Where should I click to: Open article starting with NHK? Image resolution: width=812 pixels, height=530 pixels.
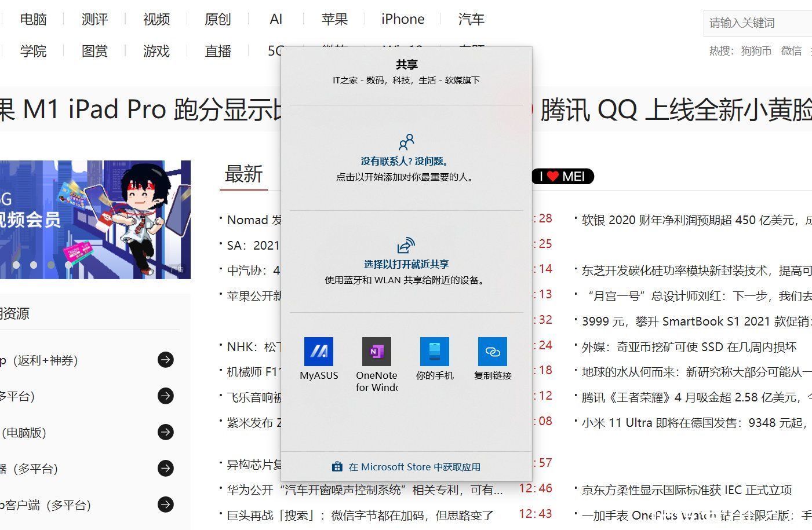click(254, 347)
